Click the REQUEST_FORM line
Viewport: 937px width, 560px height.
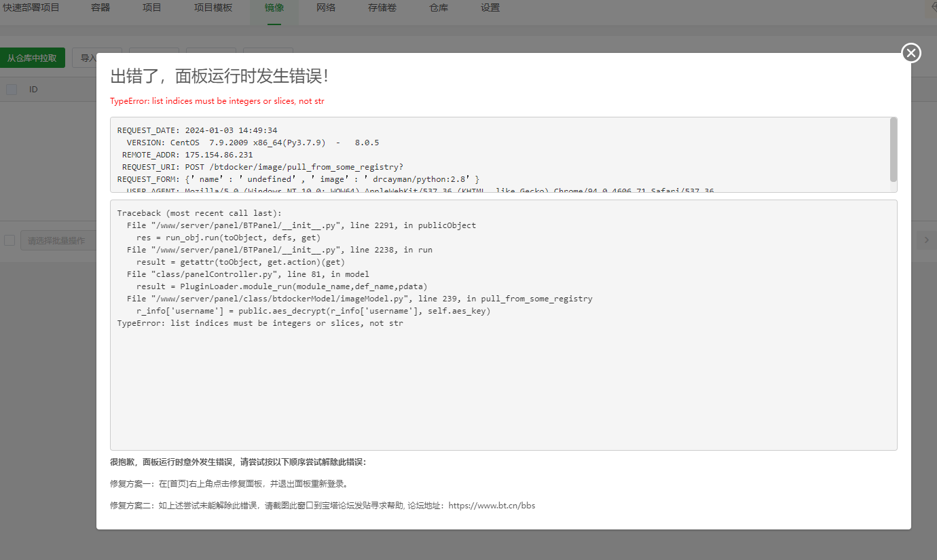pos(299,179)
